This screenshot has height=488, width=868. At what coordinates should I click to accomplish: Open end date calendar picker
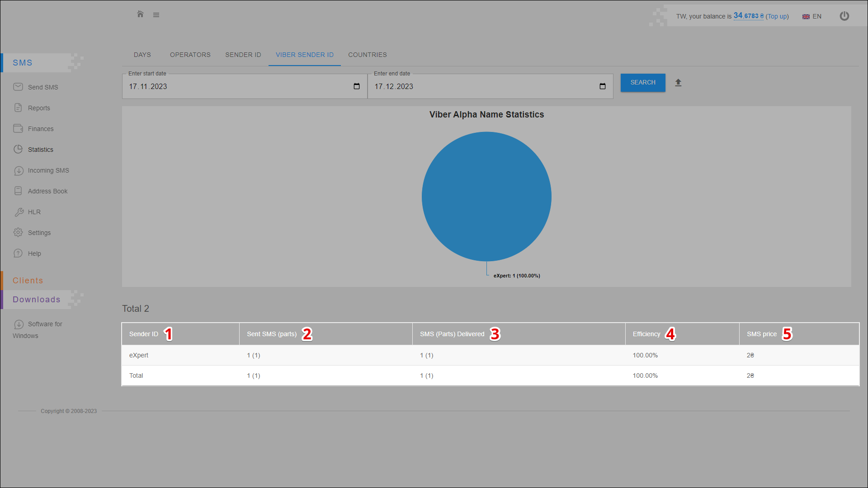pyautogui.click(x=602, y=86)
